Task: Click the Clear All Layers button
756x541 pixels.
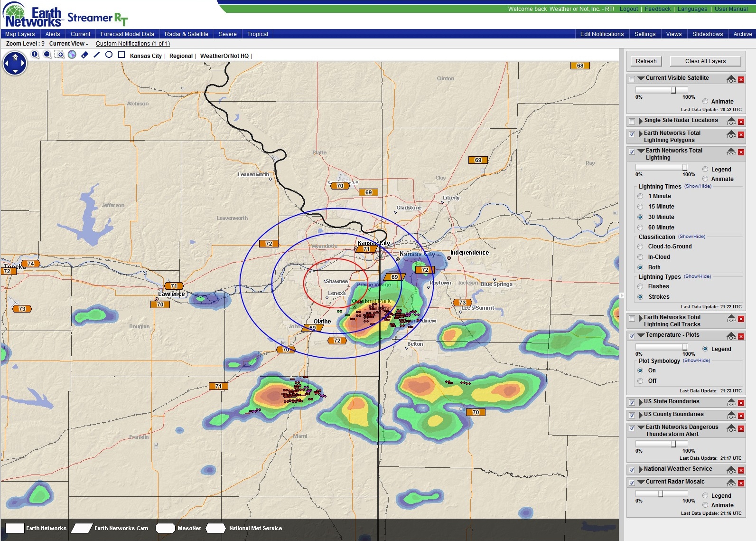Action: coord(705,61)
